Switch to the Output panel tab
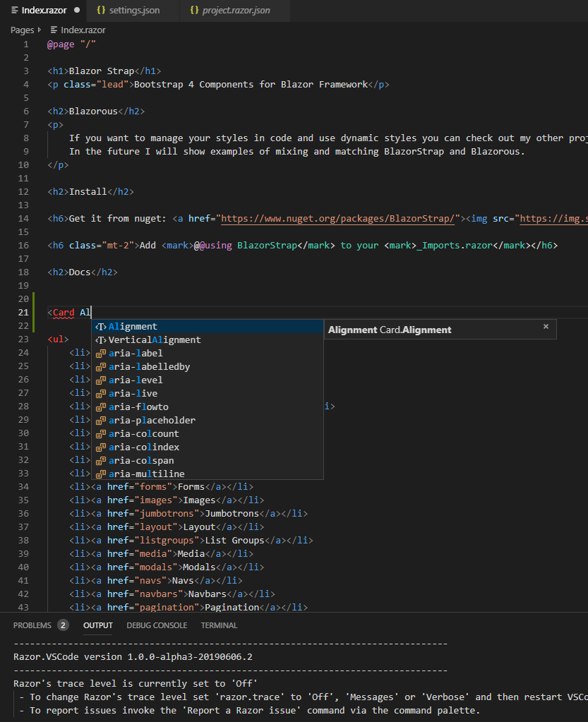 pos(97,625)
